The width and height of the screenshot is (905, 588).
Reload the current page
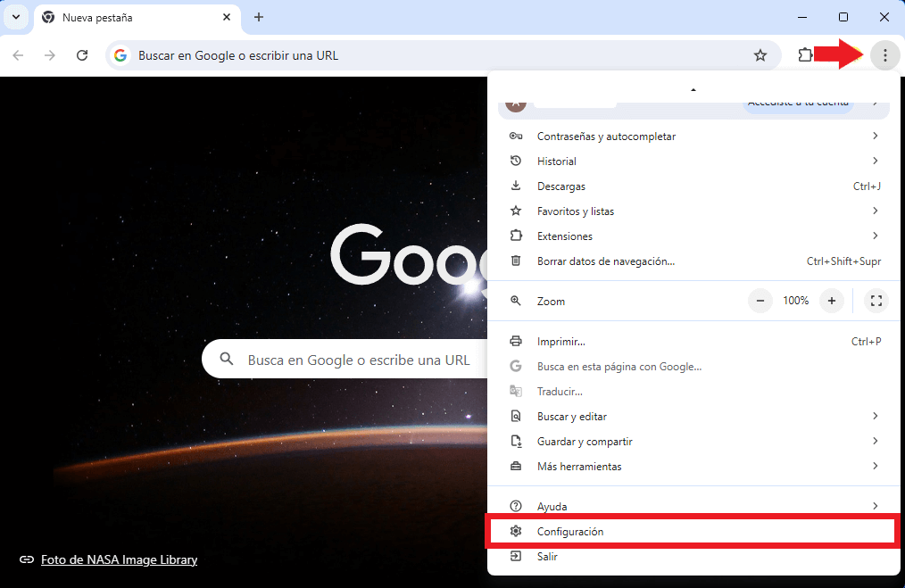(x=82, y=55)
